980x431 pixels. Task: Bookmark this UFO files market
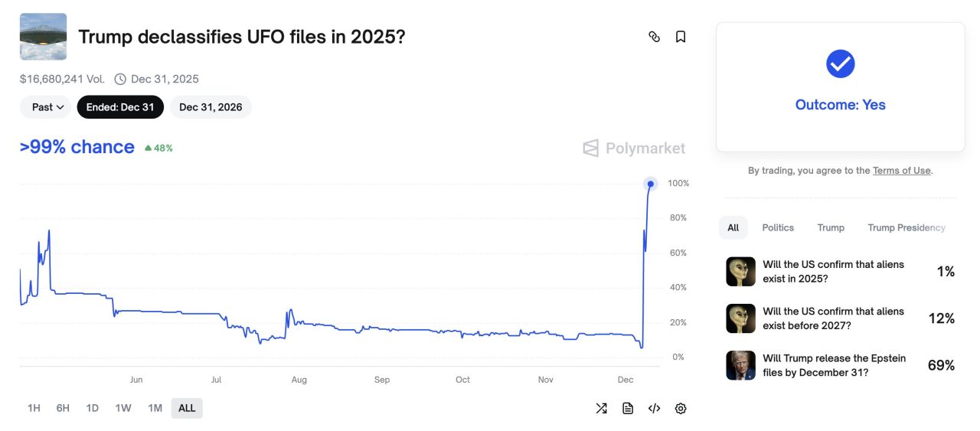[x=680, y=37]
